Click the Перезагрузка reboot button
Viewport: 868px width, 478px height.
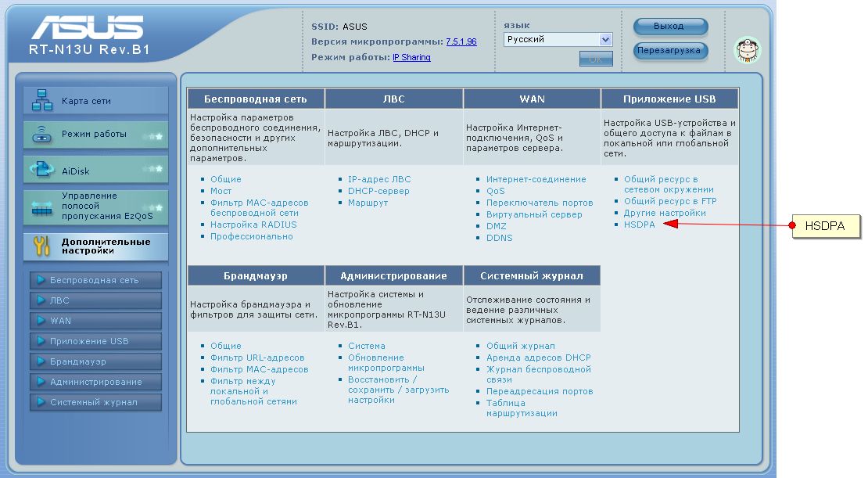pos(670,50)
